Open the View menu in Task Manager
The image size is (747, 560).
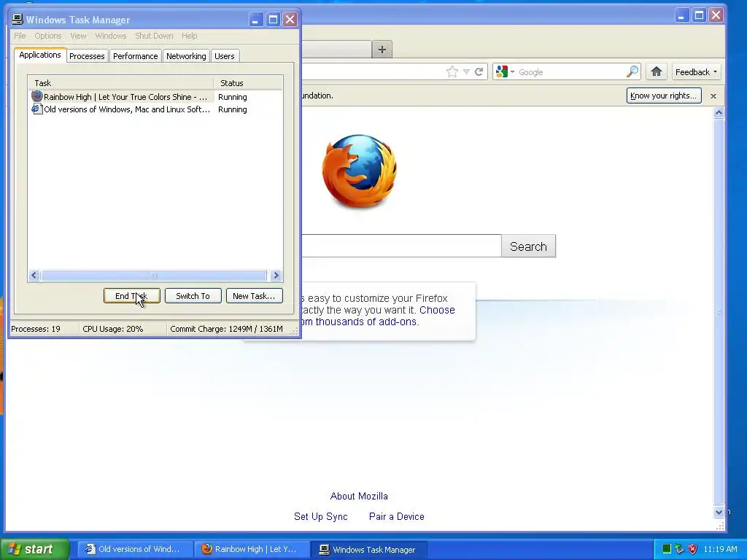pyautogui.click(x=78, y=36)
